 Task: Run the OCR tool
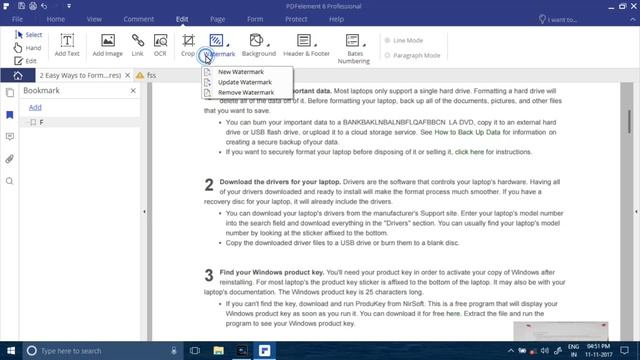coord(160,45)
